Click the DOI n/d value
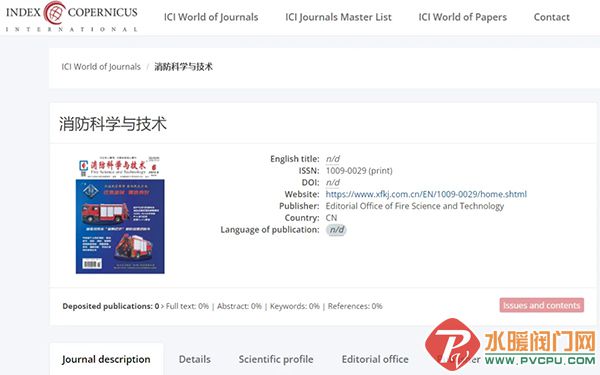The width and height of the screenshot is (600, 375). click(x=333, y=183)
